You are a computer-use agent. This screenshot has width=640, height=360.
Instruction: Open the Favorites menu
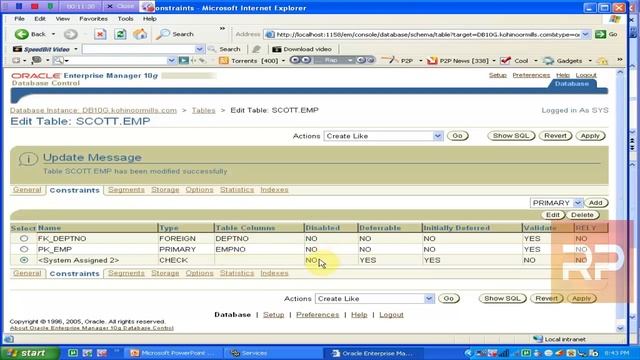pos(93,19)
